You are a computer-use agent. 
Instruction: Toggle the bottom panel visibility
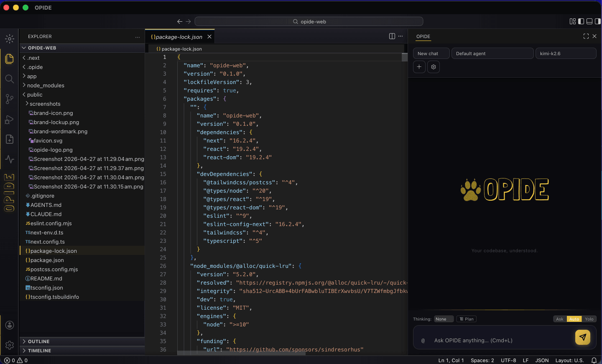click(589, 21)
